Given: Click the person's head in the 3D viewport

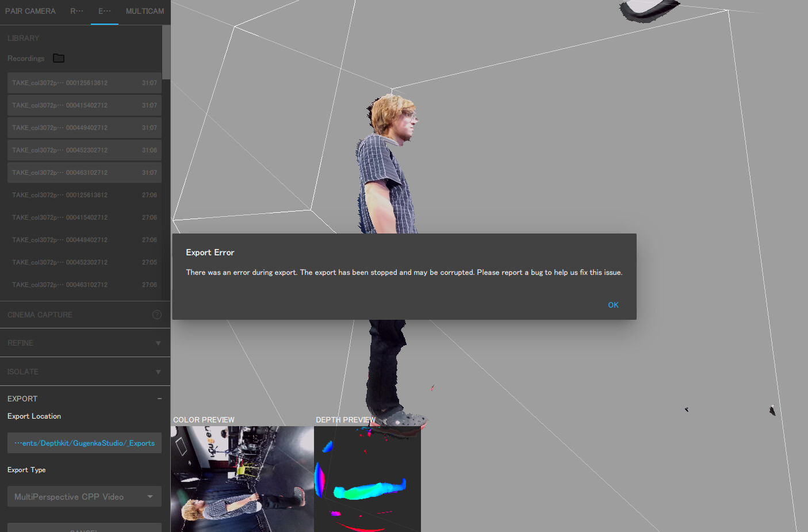Looking at the screenshot, I should coord(393,115).
